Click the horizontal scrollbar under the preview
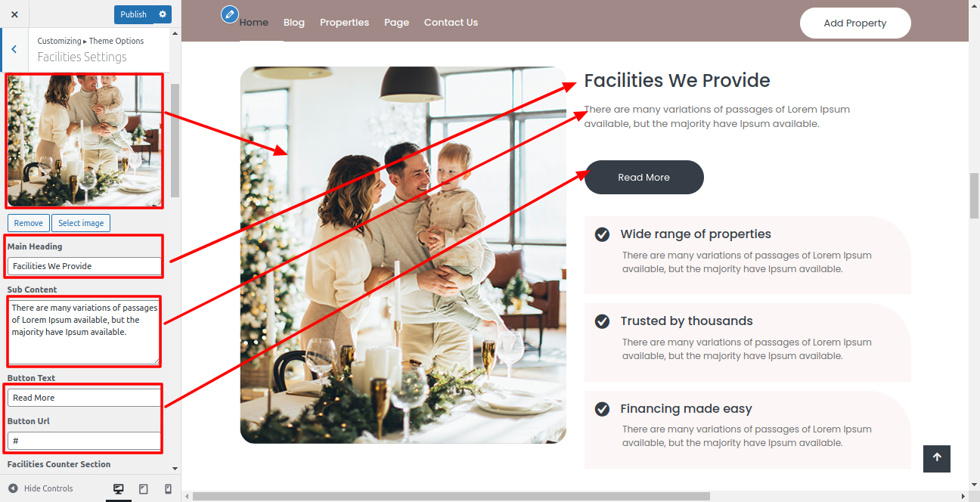 [x=451, y=497]
